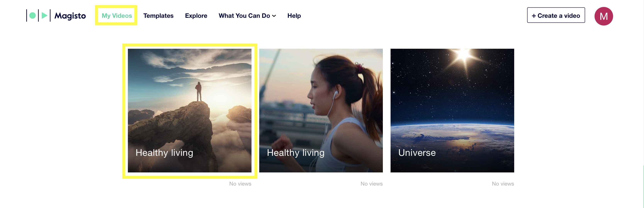Screen dimensions: 644x208
Task: Click Healthy living title on mountain video
Action: point(164,153)
